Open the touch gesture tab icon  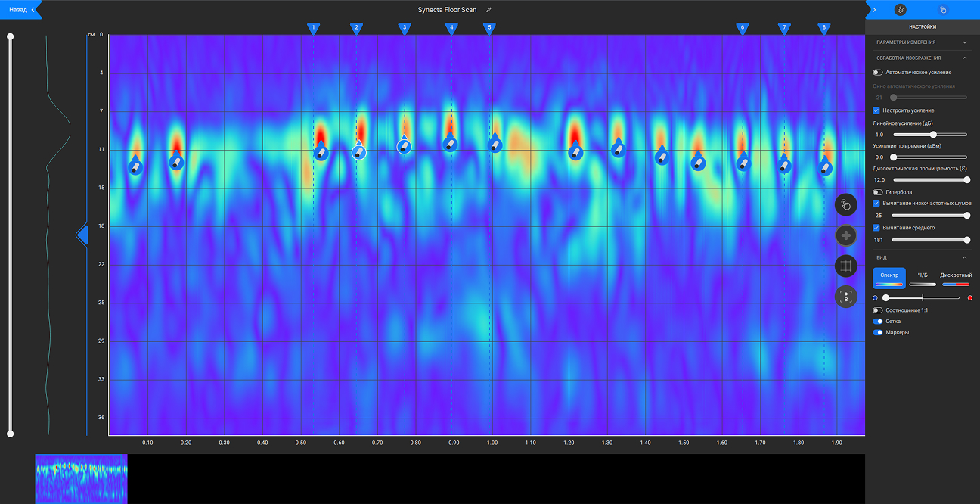click(x=942, y=10)
